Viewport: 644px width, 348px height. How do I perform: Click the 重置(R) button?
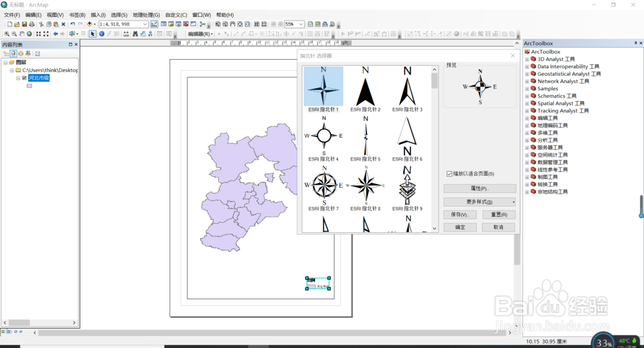coord(498,215)
